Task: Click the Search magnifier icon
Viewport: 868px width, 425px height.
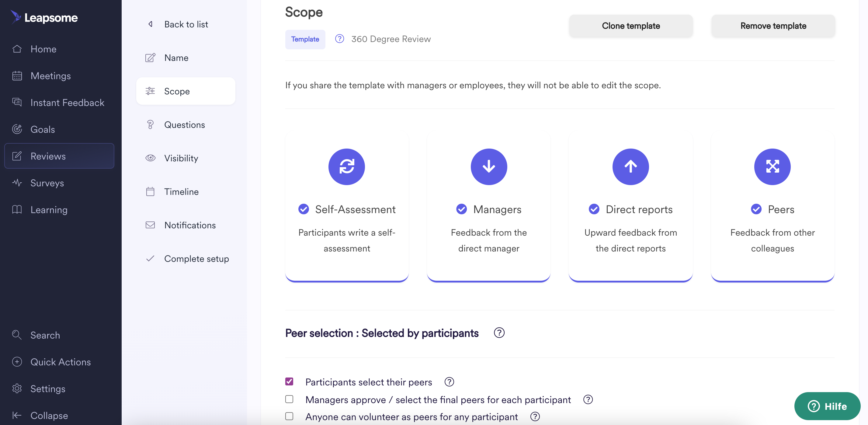Action: pyautogui.click(x=17, y=335)
